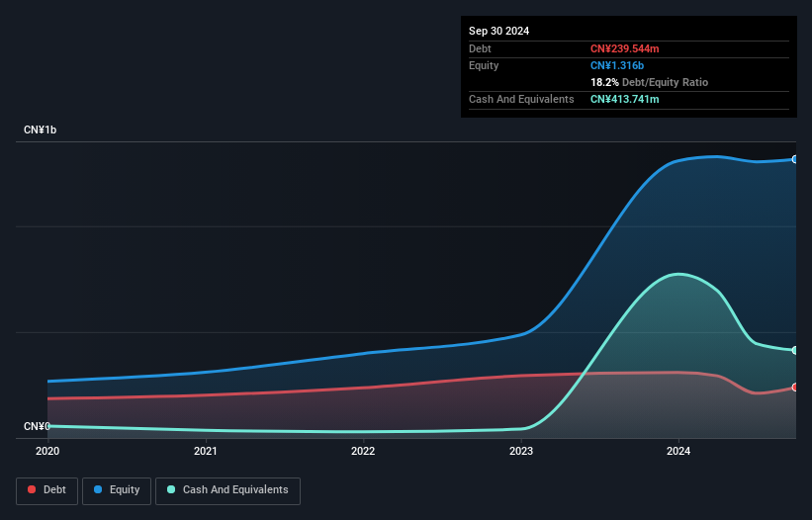Click the CN¥239.544m debt value

pyautogui.click(x=624, y=48)
